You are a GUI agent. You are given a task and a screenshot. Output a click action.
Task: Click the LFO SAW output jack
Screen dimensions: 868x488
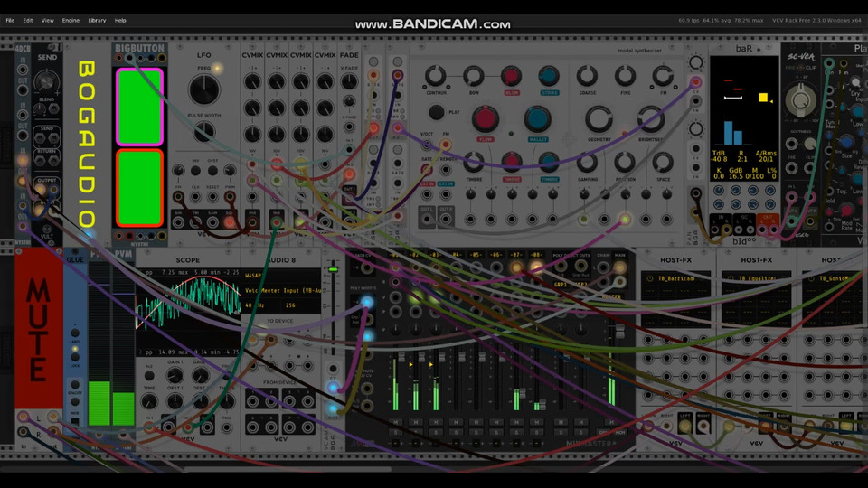pyautogui.click(x=212, y=222)
